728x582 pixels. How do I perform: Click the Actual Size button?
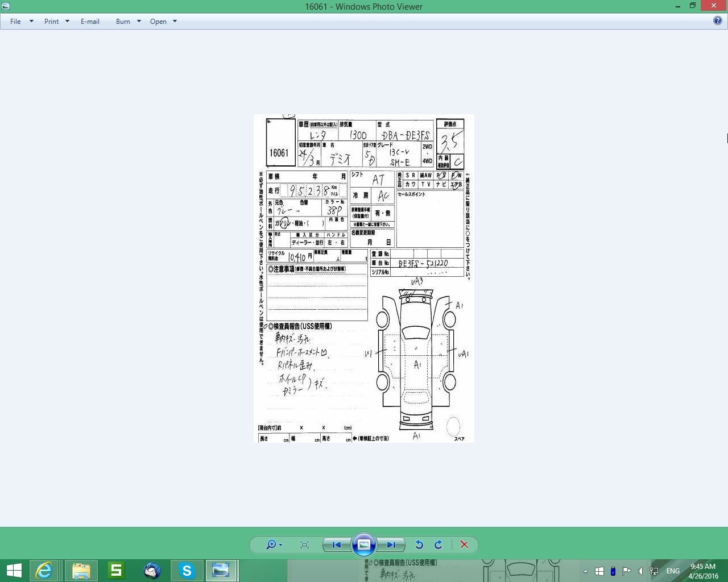304,544
